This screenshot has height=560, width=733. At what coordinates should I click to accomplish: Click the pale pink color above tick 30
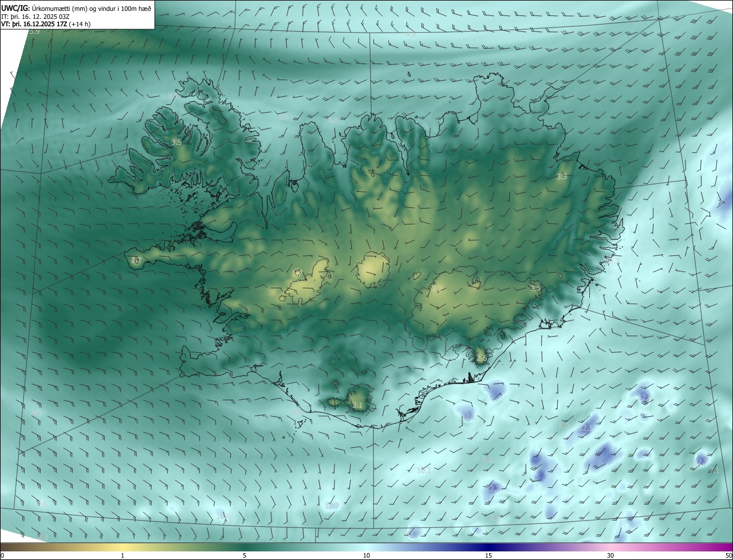pyautogui.click(x=610, y=547)
